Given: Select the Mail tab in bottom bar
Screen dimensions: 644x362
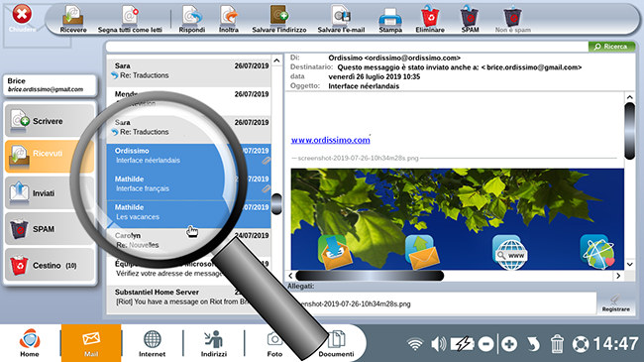Looking at the screenshot, I should (91, 343).
